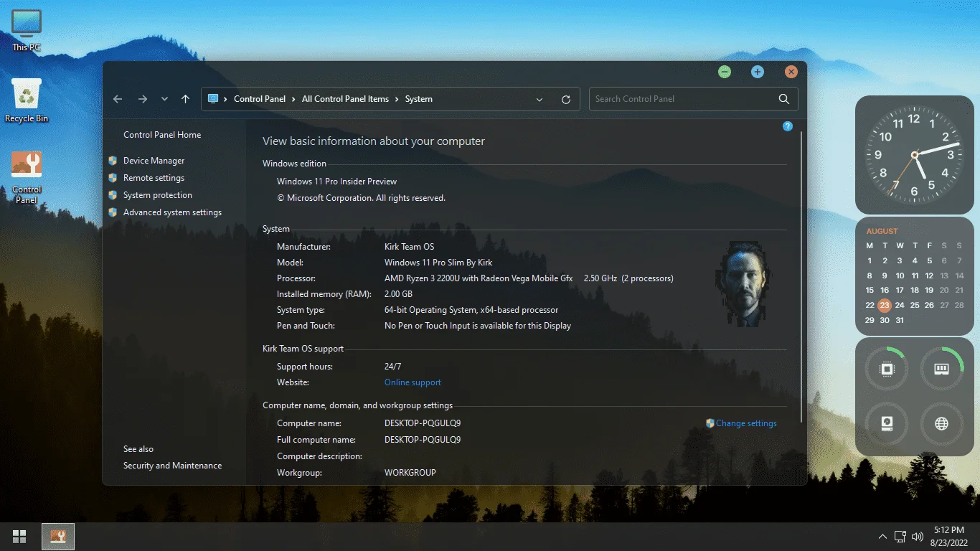Click the green minimize window button

pos(725,72)
